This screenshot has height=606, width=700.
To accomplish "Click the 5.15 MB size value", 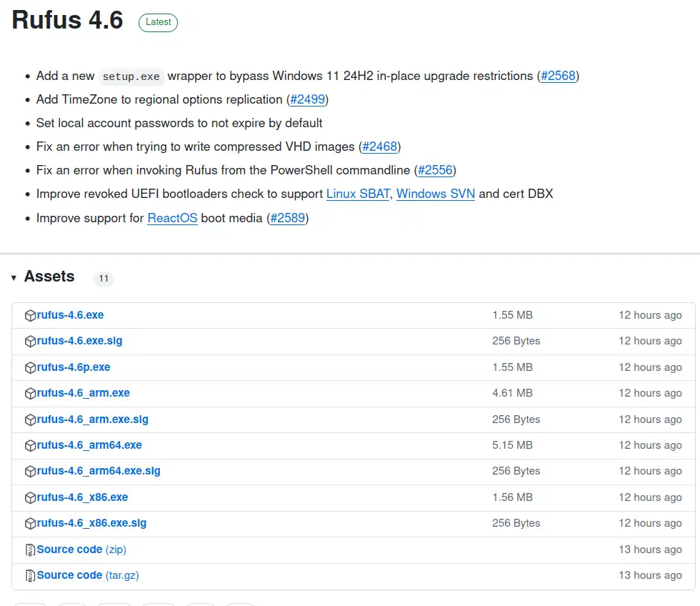I will point(513,445).
